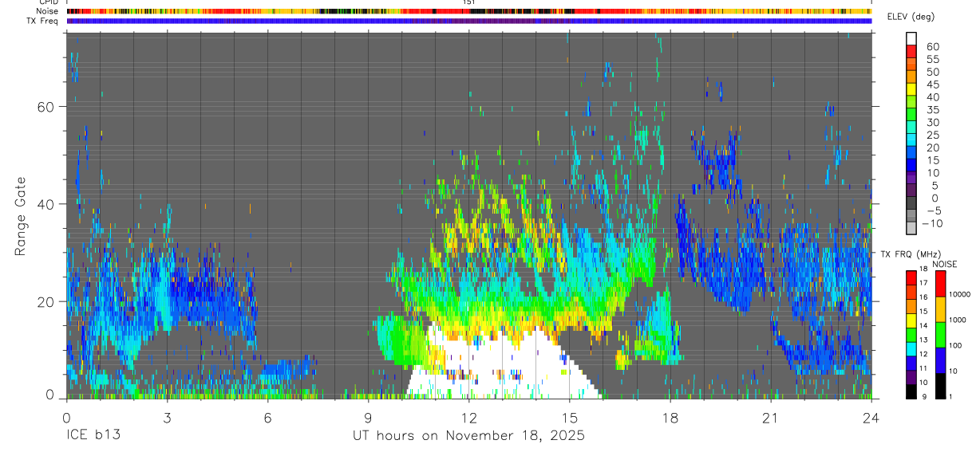The height and width of the screenshot is (452, 980).
Task: Click the 'Noise' strip label at top left
Action: (47, 11)
